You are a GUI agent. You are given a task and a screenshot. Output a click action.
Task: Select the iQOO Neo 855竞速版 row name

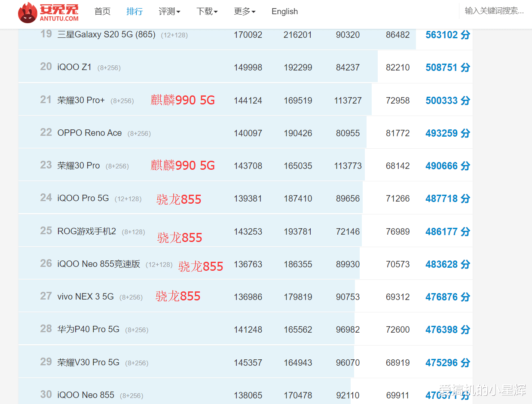[x=98, y=264]
